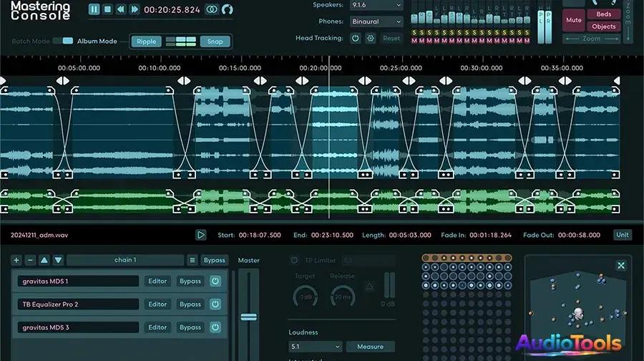Click the linked-circles icon beside the timecode
Image resolution: width=644 pixels, height=361 pixels.
[x=212, y=9]
